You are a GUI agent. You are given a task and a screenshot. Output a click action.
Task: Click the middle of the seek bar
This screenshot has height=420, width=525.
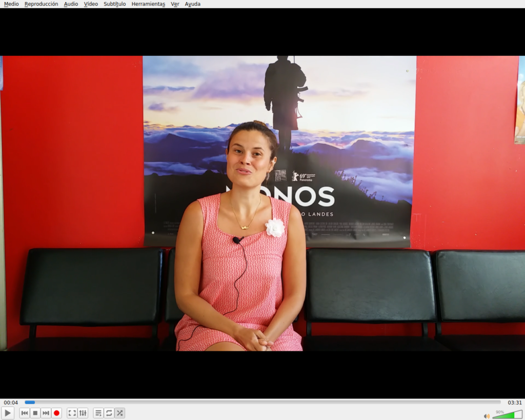[x=262, y=403]
